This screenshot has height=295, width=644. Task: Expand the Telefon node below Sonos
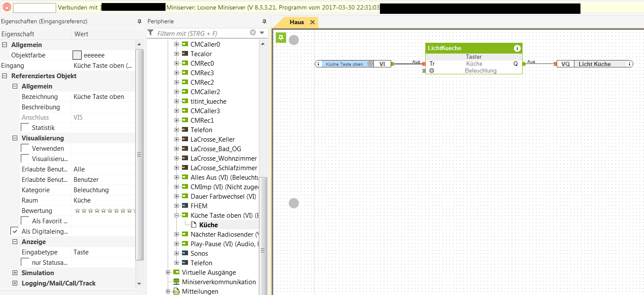(x=176, y=263)
